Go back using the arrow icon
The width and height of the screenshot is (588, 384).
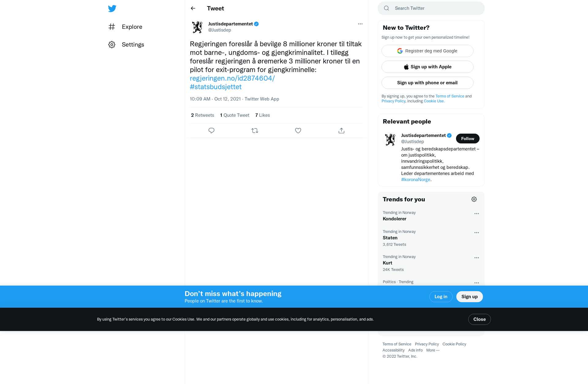[193, 8]
